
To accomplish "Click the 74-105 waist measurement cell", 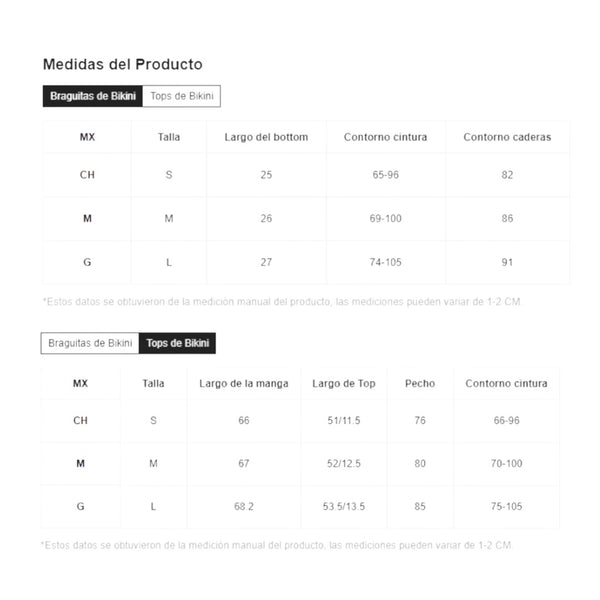I will click(x=385, y=262).
